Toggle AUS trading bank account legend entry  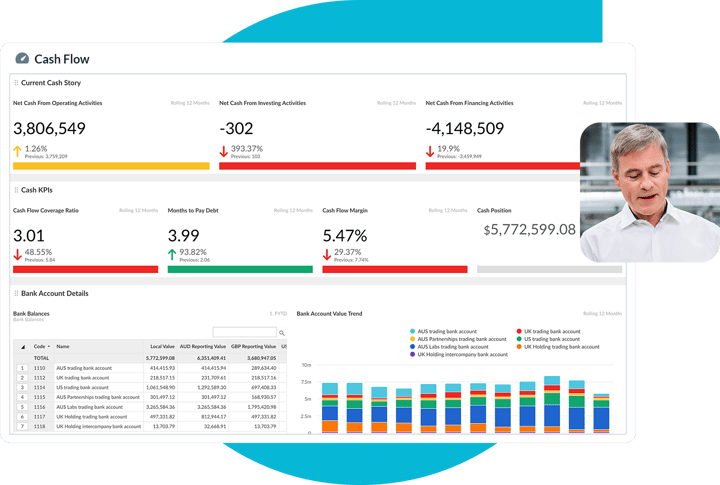pos(443,331)
